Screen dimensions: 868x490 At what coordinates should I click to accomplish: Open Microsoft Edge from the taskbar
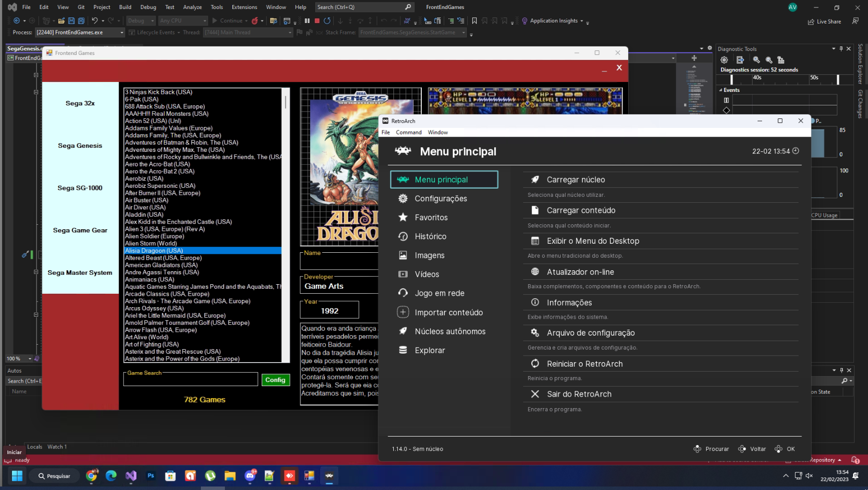tap(111, 476)
